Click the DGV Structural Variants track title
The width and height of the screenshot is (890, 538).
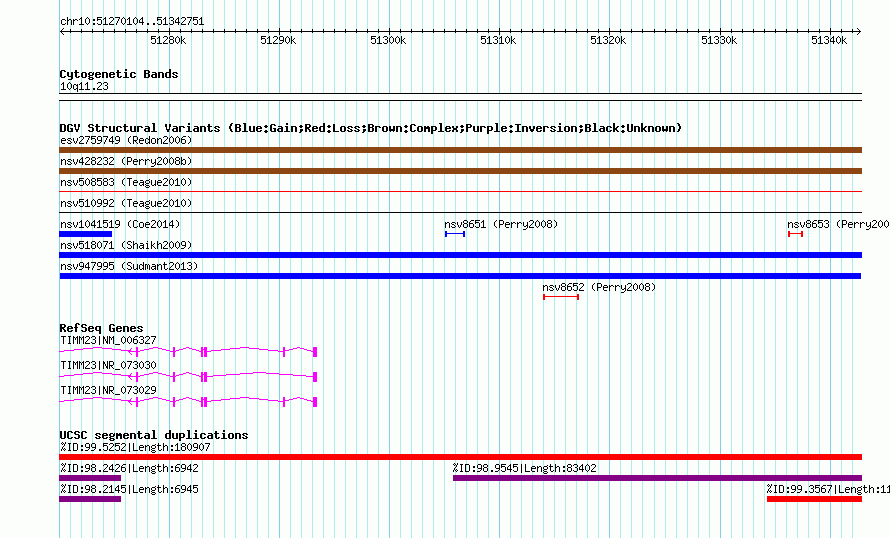coord(371,128)
